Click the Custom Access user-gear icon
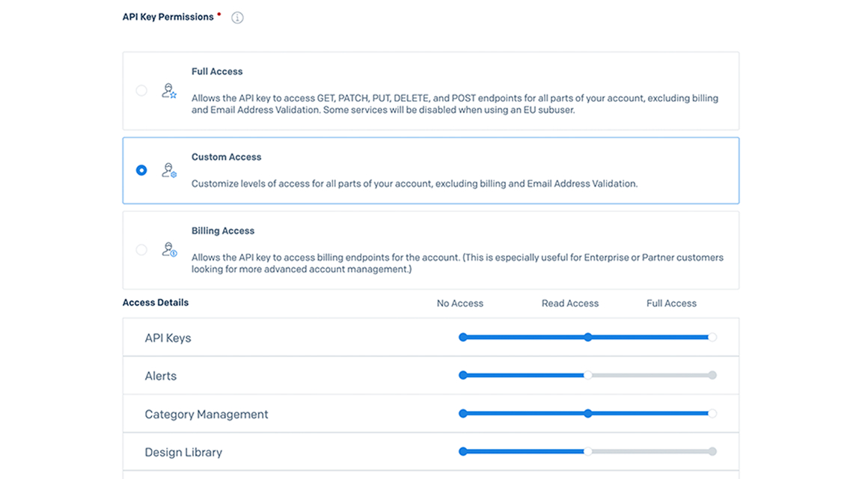 click(x=169, y=171)
